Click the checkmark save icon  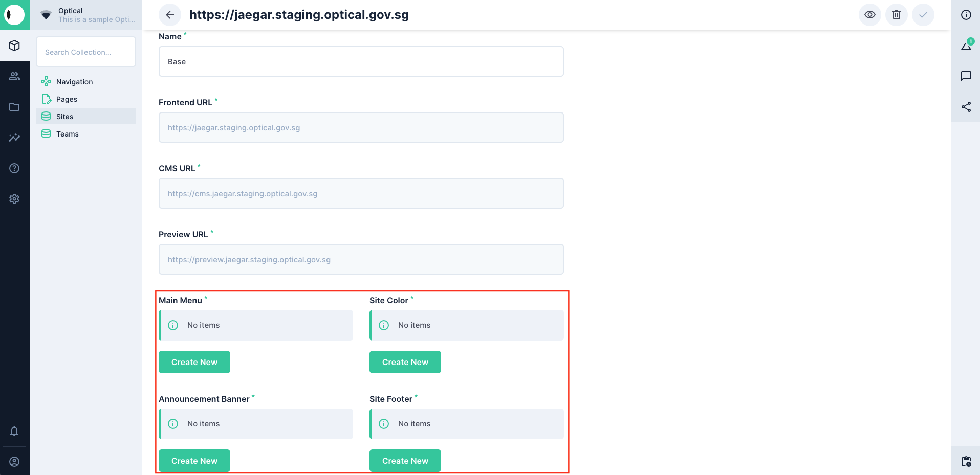pyautogui.click(x=923, y=15)
